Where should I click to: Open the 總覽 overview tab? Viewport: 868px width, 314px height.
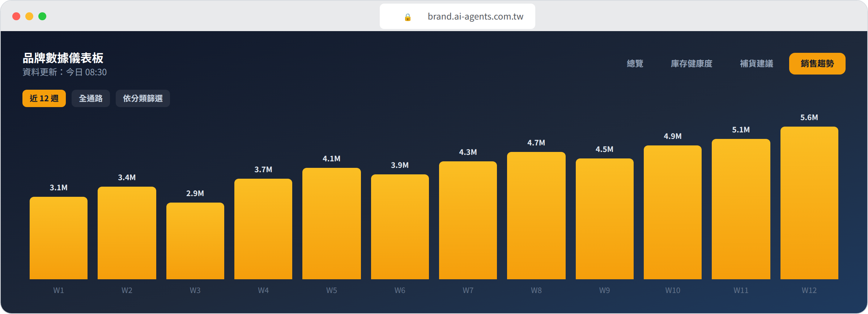(635, 64)
